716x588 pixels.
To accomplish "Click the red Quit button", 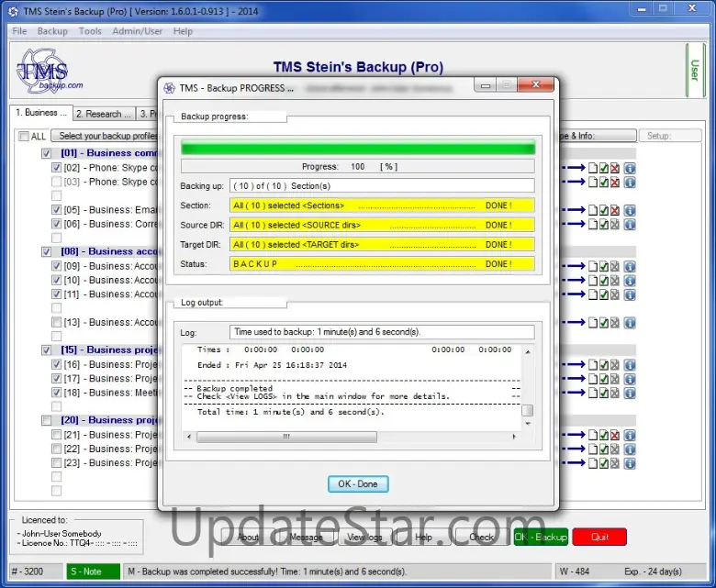I will click(x=599, y=537).
